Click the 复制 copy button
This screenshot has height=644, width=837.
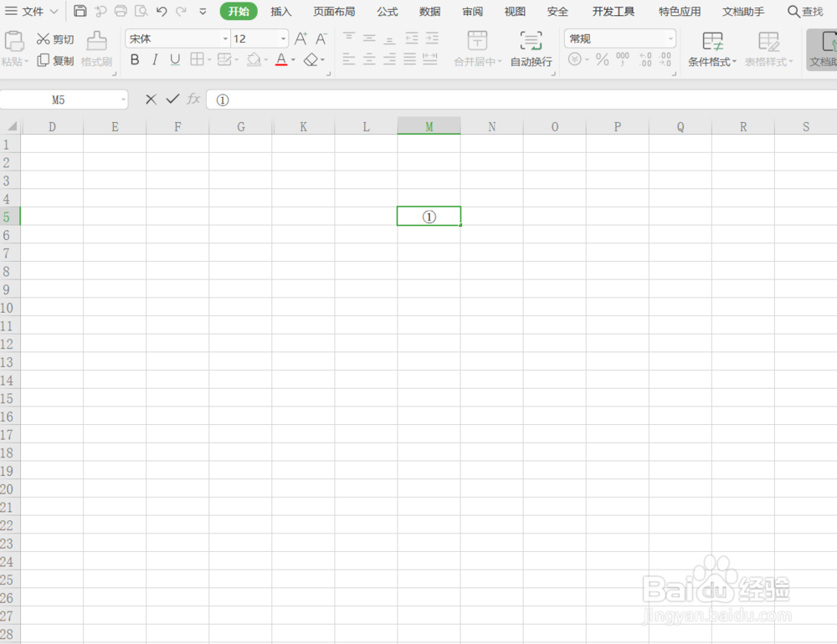[x=55, y=61]
